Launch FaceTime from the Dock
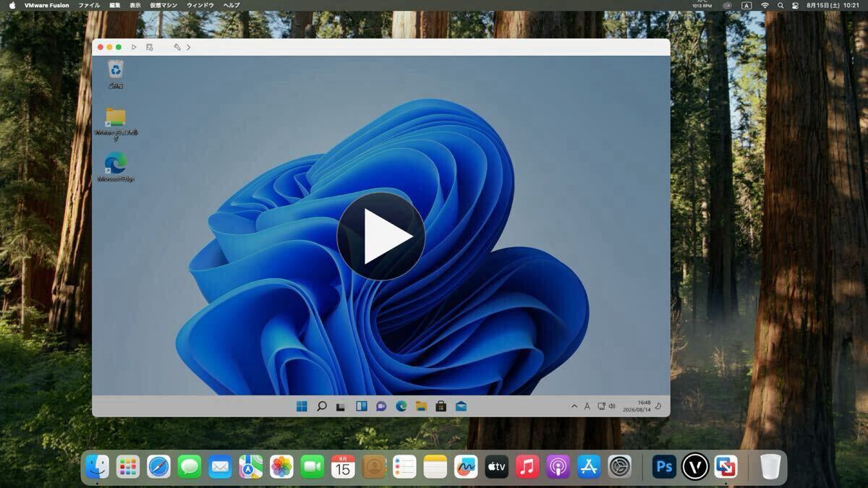 [x=312, y=466]
